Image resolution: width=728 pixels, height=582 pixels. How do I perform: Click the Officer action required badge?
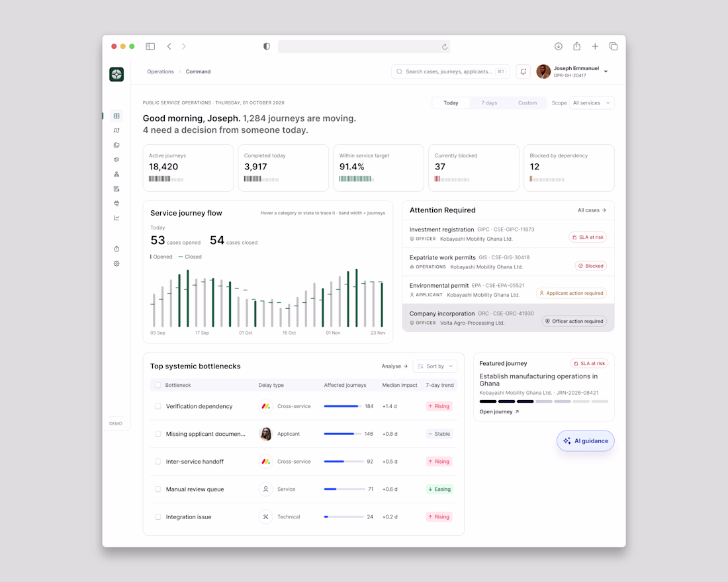click(574, 321)
